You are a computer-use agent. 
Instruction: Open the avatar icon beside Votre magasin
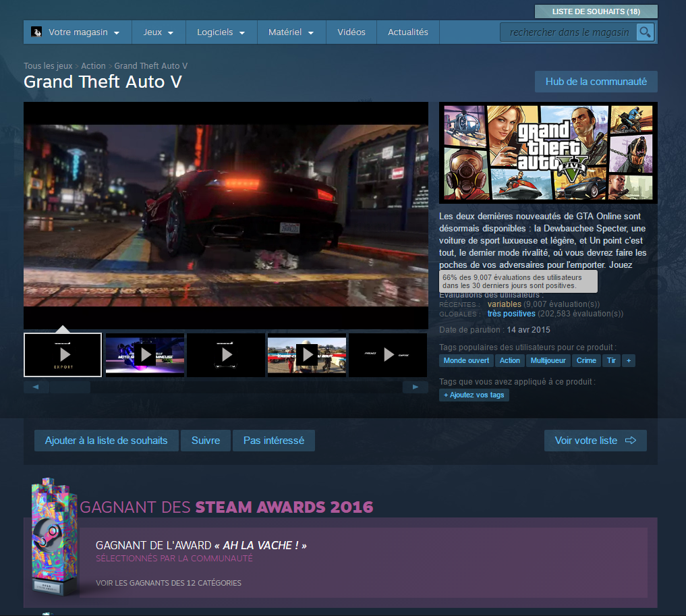pyautogui.click(x=36, y=32)
